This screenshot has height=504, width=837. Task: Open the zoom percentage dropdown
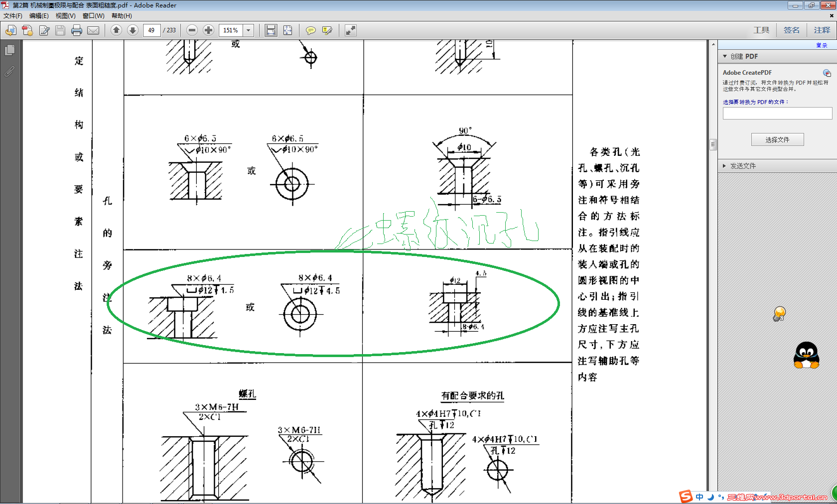coord(248,30)
